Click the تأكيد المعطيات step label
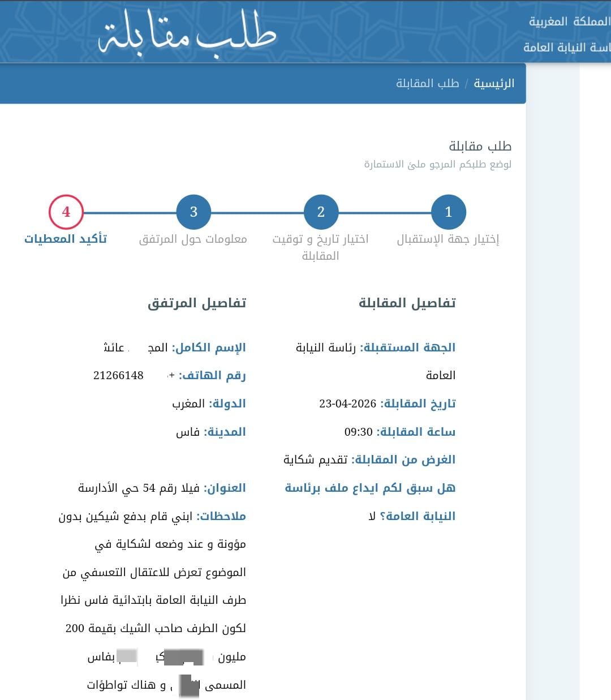Screen dimensions: 611x700 [x=66, y=239]
